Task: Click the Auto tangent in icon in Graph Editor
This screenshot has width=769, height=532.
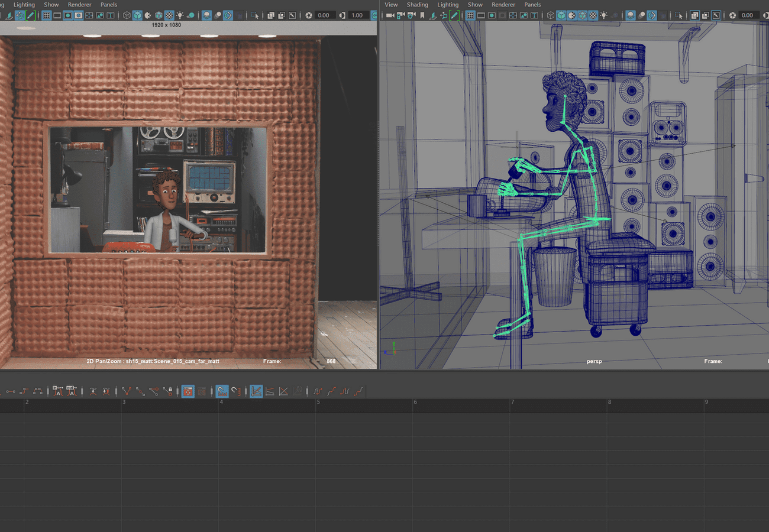Action: click(57, 391)
